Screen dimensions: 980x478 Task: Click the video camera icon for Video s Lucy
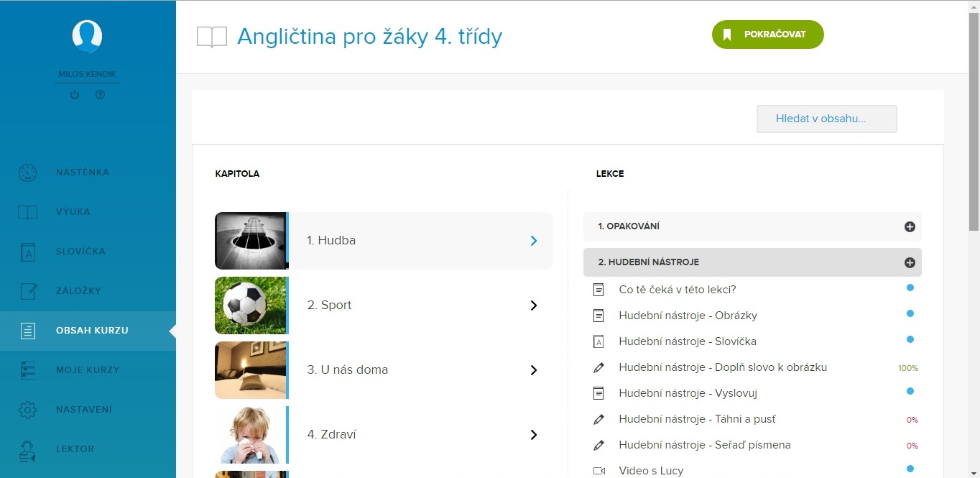[x=599, y=471]
